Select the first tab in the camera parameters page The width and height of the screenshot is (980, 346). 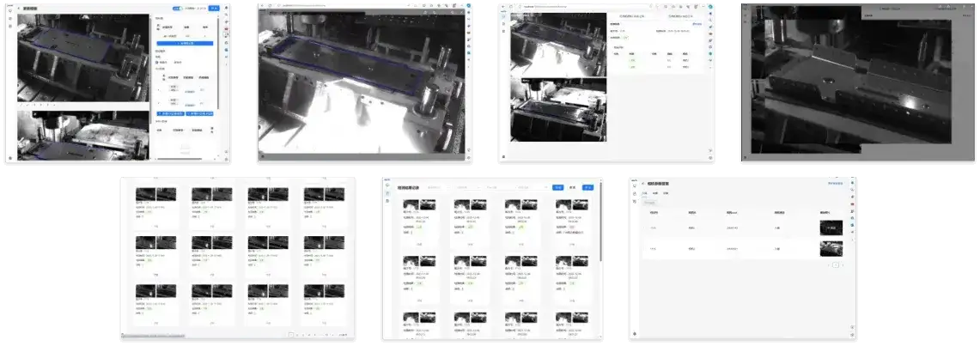645,194
